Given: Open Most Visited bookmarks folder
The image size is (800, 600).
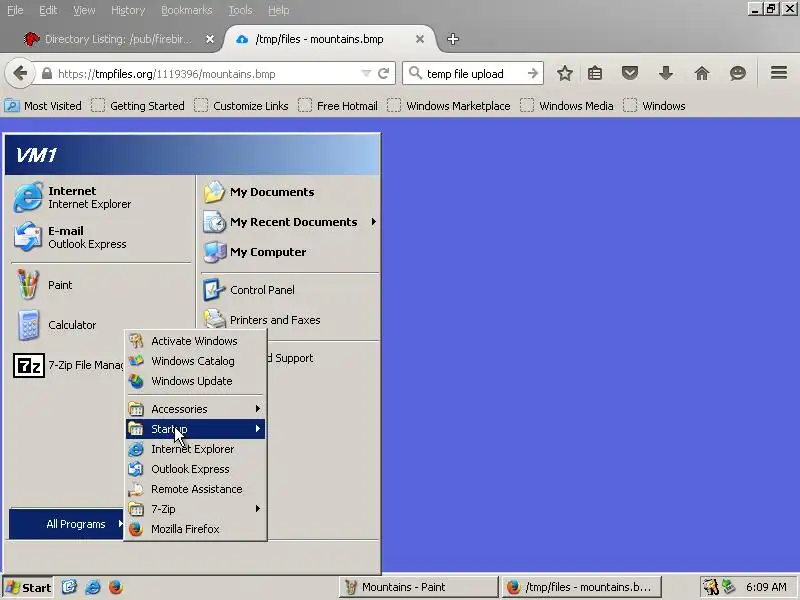Looking at the screenshot, I should [x=43, y=106].
